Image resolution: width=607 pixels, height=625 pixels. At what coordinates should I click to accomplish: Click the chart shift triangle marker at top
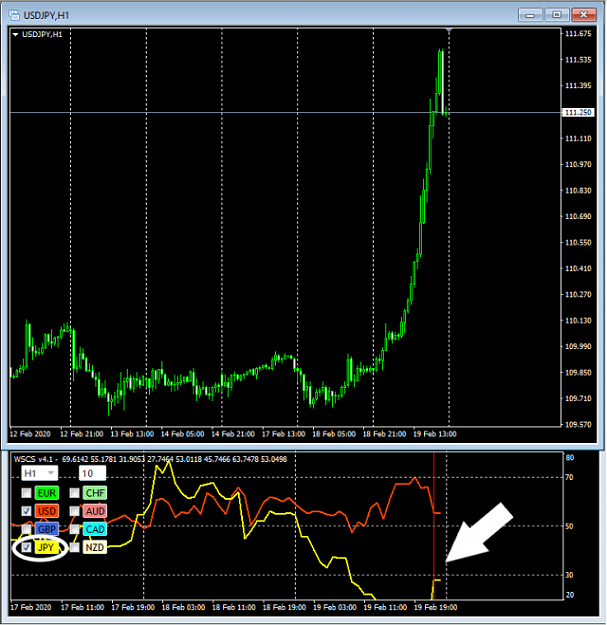click(x=449, y=30)
